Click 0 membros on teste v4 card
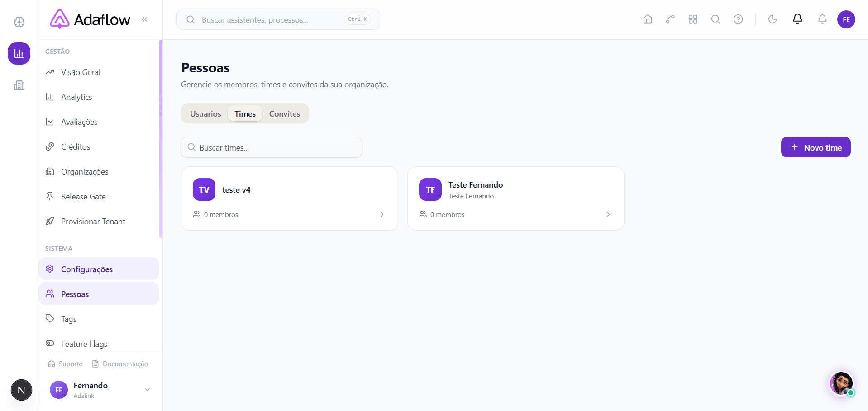 pyautogui.click(x=216, y=214)
